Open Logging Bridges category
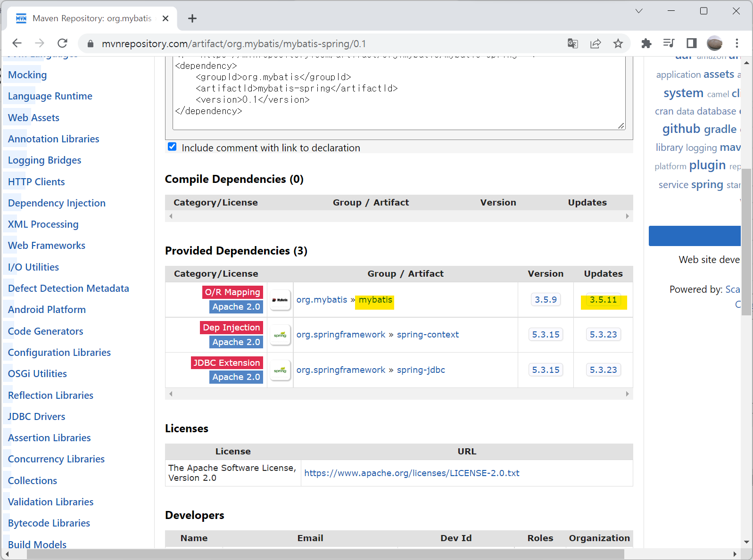Screen dimensions: 753x560 point(44,160)
